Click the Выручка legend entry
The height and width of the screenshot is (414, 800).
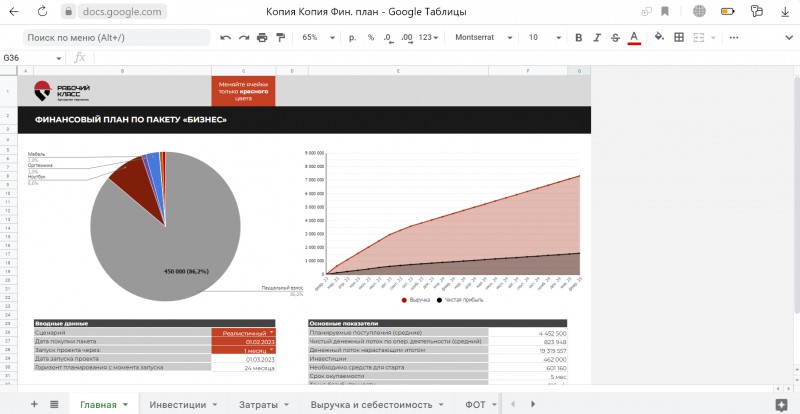pyautogui.click(x=416, y=300)
